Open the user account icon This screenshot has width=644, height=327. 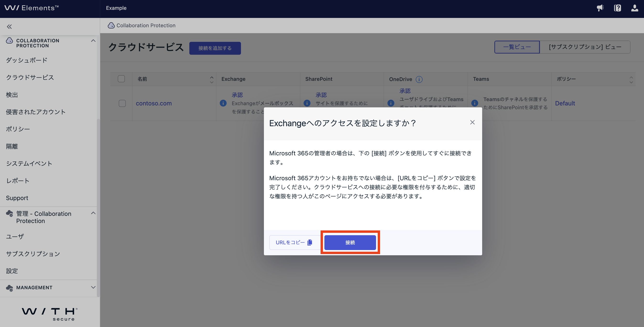tap(634, 8)
